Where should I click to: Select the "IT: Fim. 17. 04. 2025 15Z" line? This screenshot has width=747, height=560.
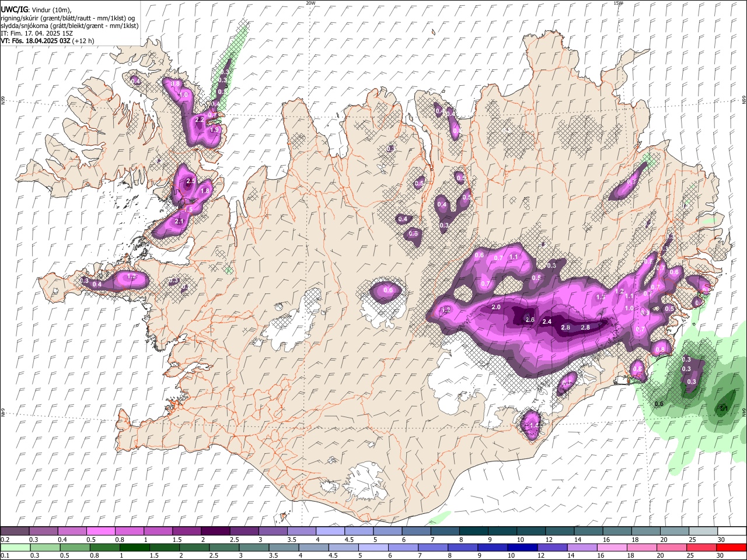point(37,33)
